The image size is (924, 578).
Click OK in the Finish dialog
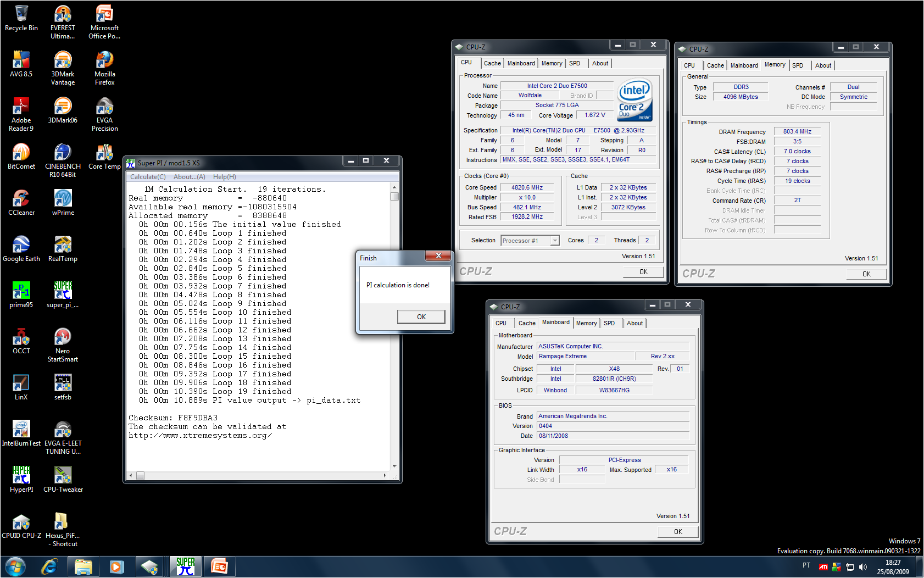(421, 317)
